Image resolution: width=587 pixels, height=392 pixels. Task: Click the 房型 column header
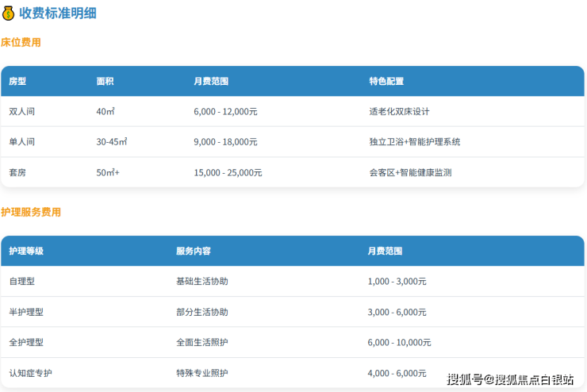(17, 82)
